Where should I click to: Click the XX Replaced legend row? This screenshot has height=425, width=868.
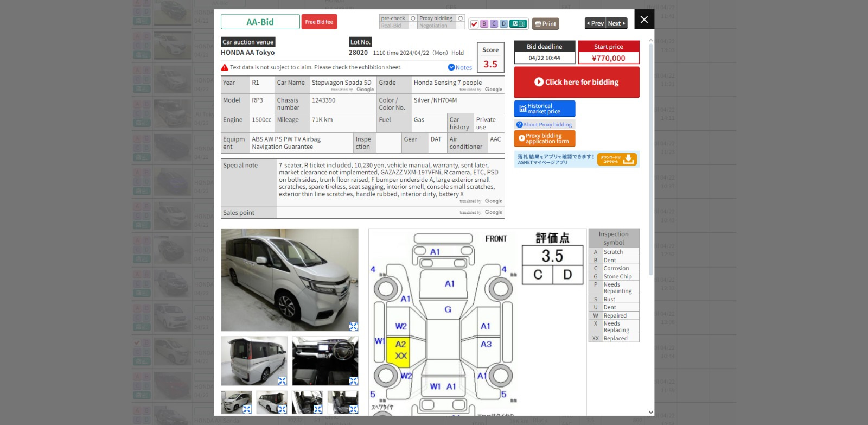pyautogui.click(x=614, y=338)
